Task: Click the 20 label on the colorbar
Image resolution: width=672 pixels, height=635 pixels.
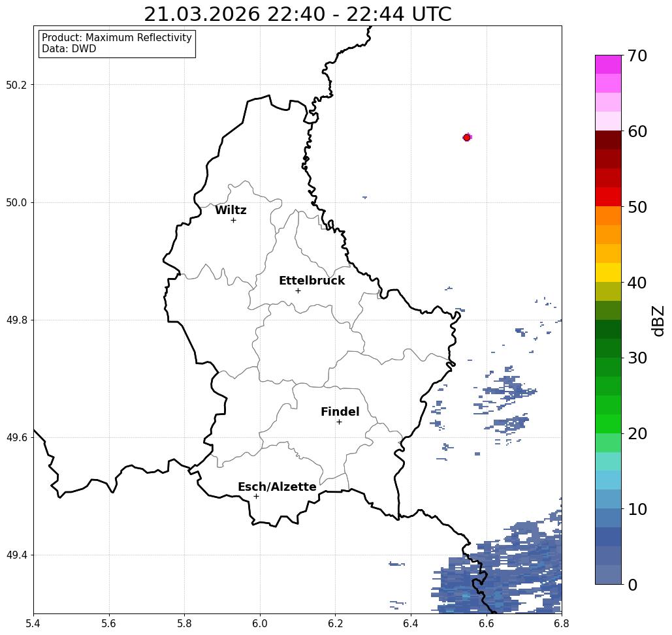Action: (x=637, y=433)
